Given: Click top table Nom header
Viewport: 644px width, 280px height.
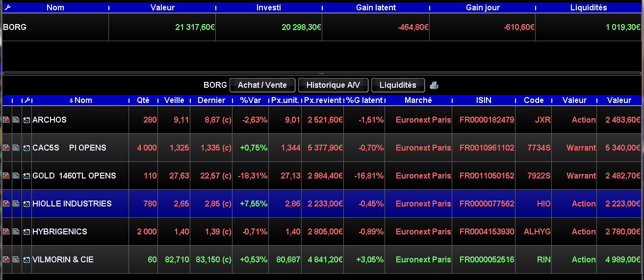Looking at the screenshot, I should pyautogui.click(x=55, y=8).
